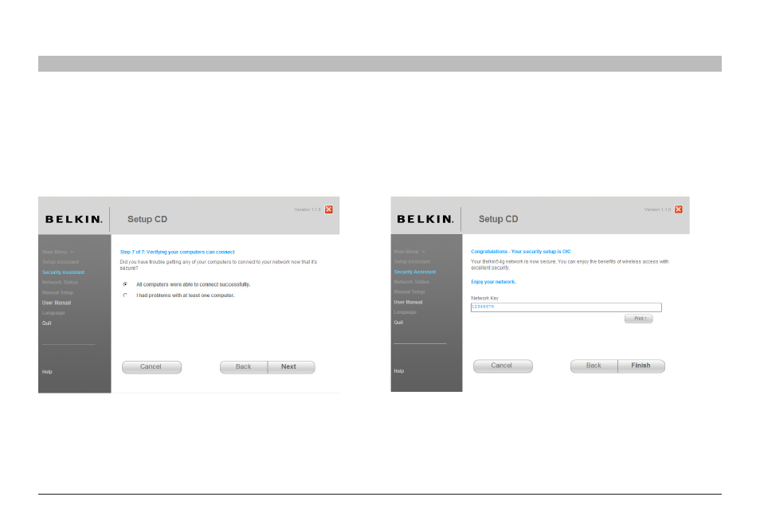The width and height of the screenshot is (760, 532).
Task: Open Help in left window sidebar
Action: tap(47, 372)
